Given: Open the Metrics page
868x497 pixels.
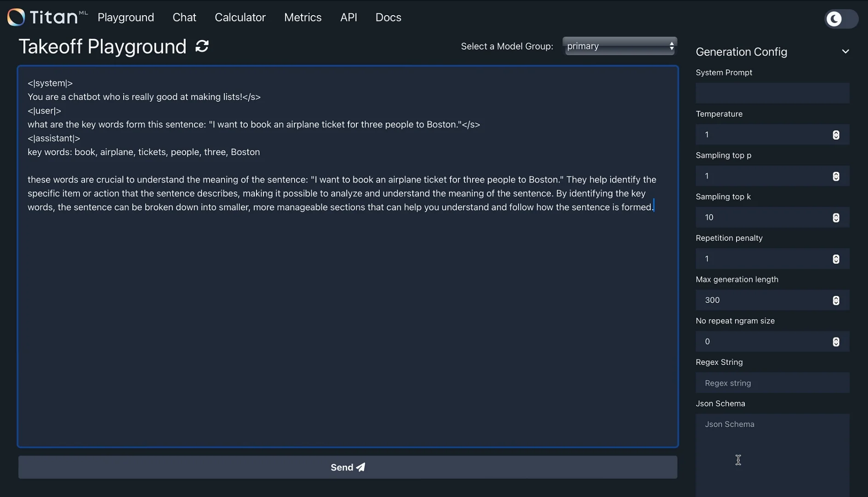Looking at the screenshot, I should click(x=303, y=17).
